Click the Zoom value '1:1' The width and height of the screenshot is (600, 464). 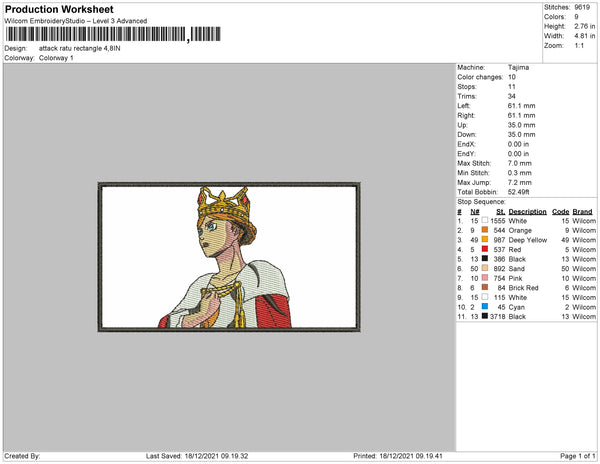tap(579, 46)
